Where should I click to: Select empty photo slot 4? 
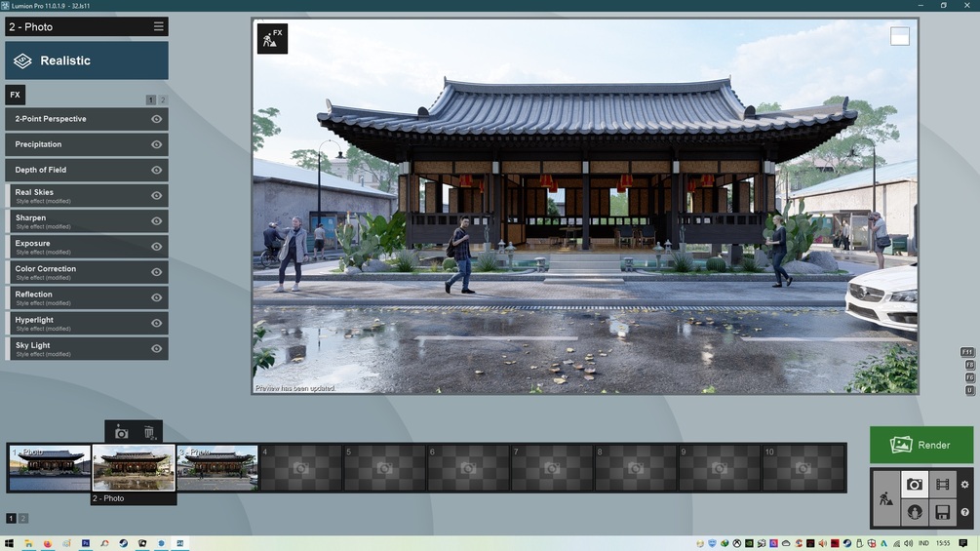(x=301, y=468)
